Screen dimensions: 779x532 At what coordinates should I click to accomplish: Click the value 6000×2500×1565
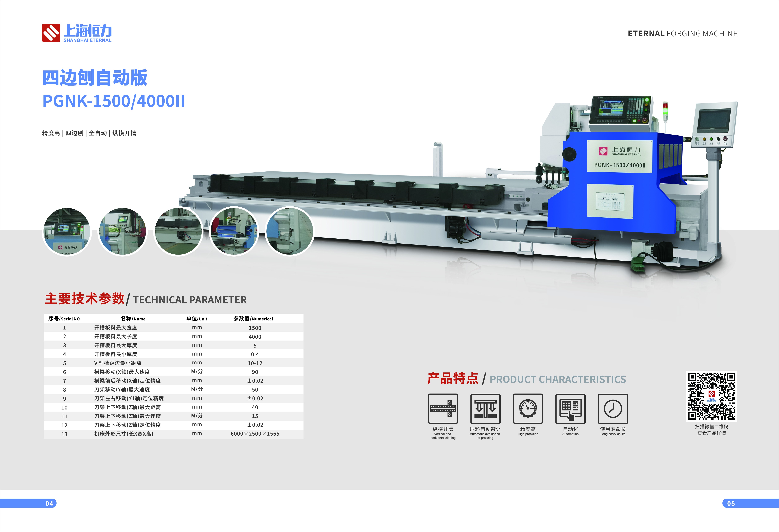point(255,434)
